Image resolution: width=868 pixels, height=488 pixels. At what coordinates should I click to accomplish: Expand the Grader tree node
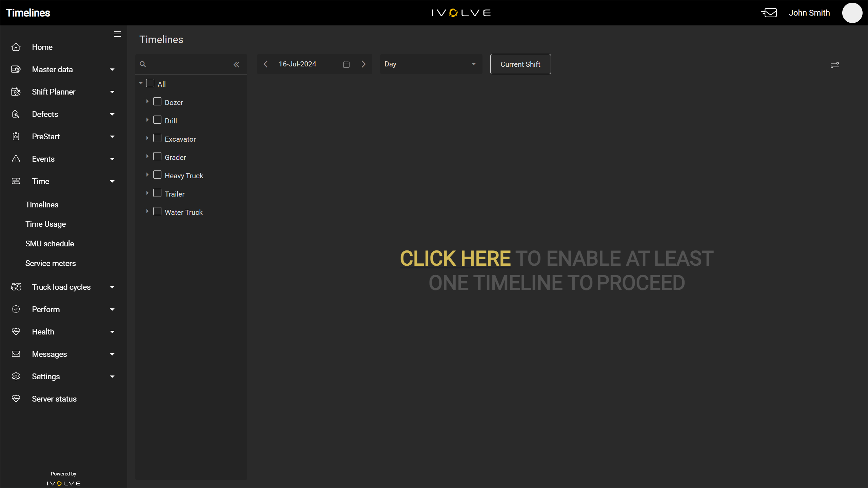click(147, 156)
